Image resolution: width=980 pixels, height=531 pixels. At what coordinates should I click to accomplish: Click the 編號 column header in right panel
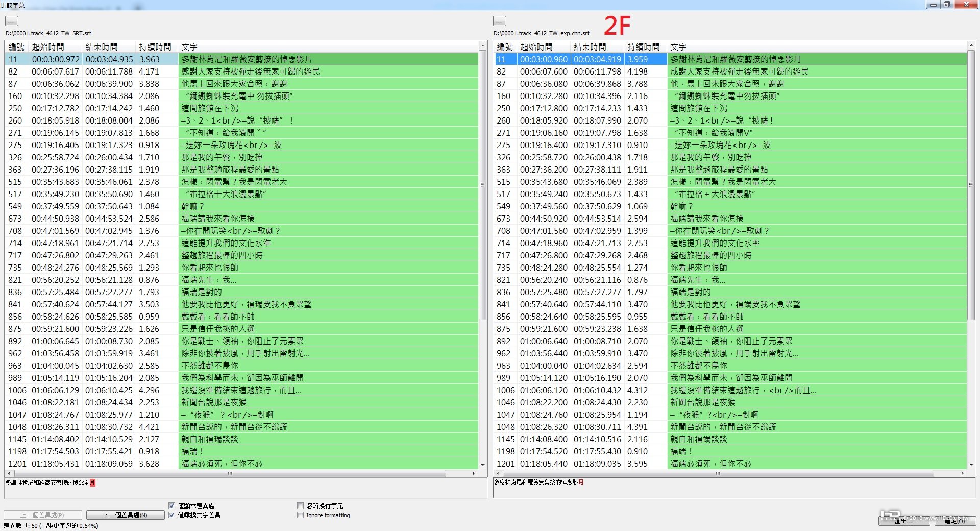click(x=505, y=47)
